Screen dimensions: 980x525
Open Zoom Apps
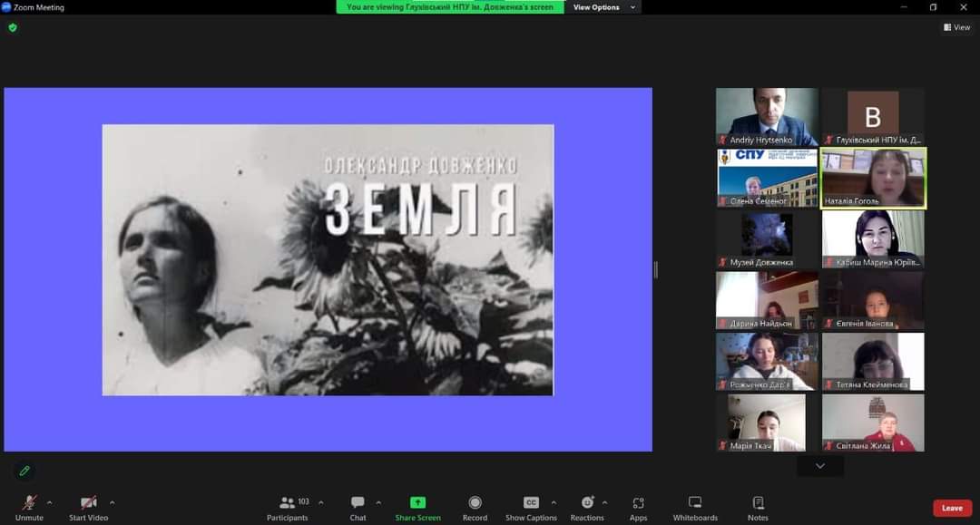click(x=638, y=508)
